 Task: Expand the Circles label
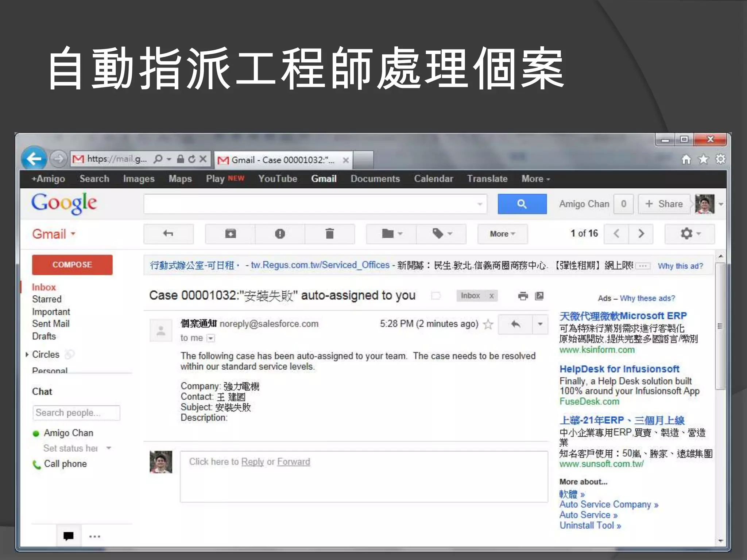click(x=27, y=354)
